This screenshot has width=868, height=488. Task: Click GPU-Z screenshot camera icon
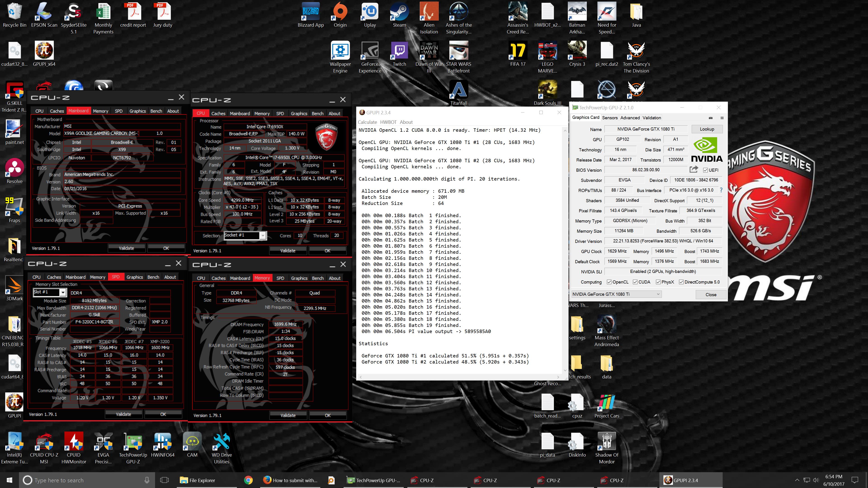tap(711, 118)
